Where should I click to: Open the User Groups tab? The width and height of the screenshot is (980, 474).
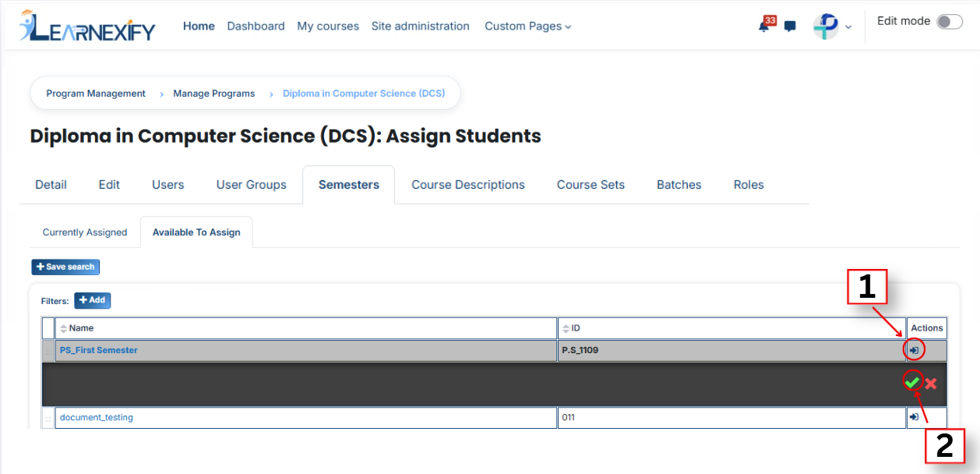tap(252, 185)
